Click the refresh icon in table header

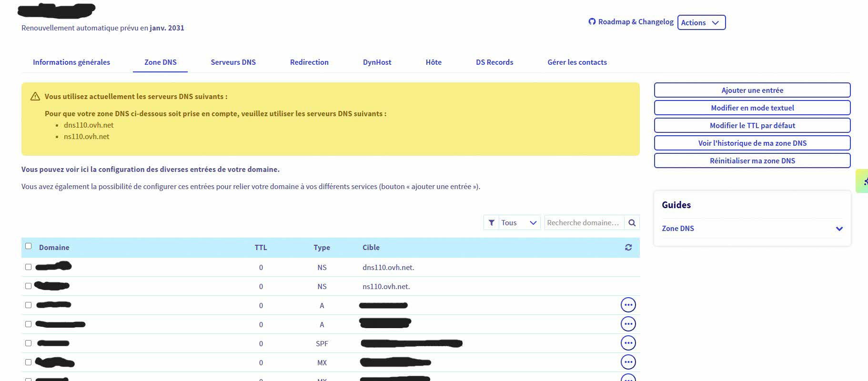pyautogui.click(x=628, y=247)
